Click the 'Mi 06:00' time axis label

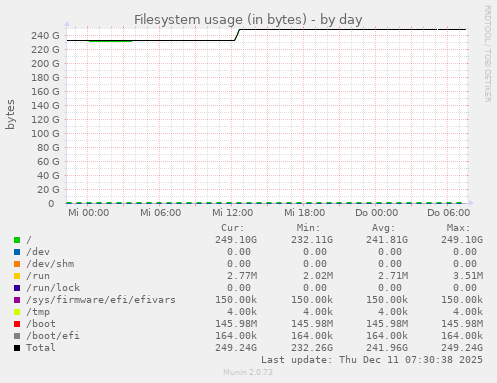(x=161, y=213)
